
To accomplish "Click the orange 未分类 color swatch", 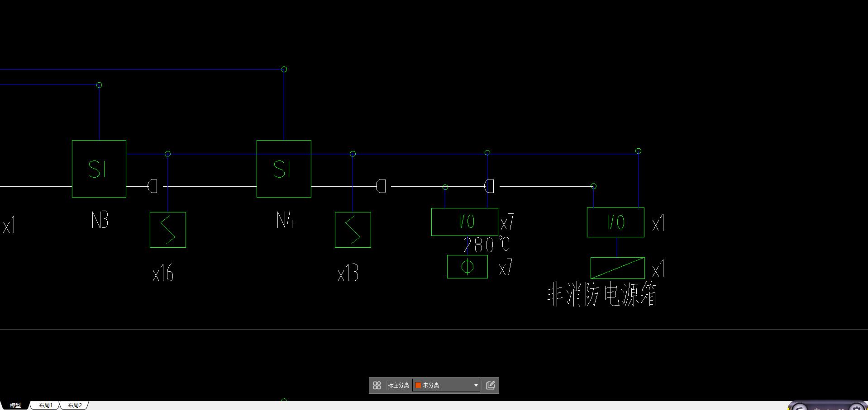I will [418, 385].
